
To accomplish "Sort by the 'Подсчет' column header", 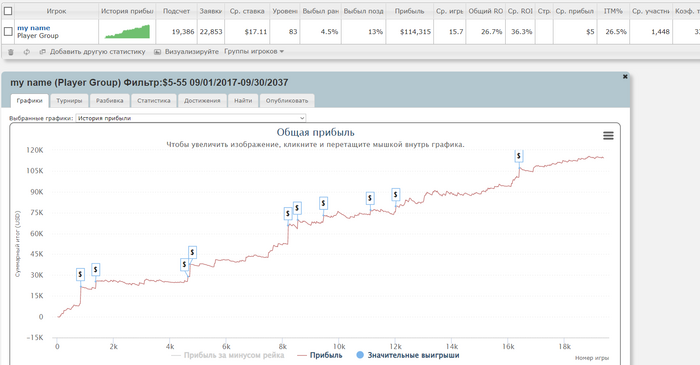I will (176, 11).
